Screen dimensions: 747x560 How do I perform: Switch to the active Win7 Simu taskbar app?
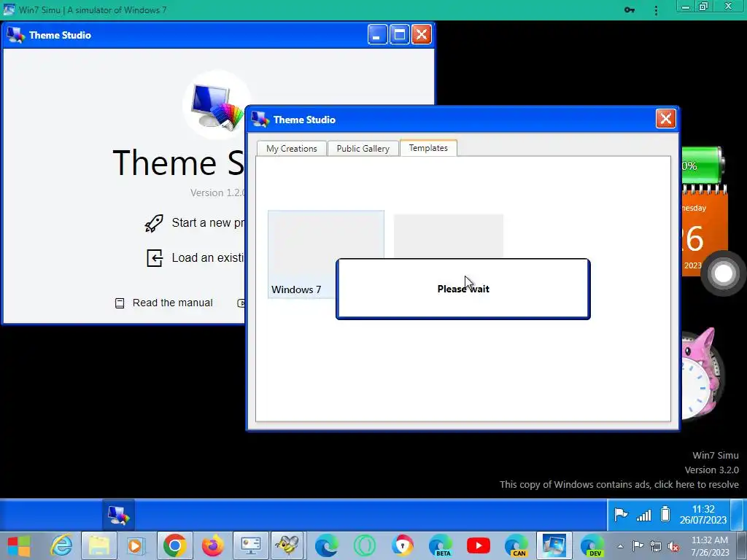pos(554,545)
